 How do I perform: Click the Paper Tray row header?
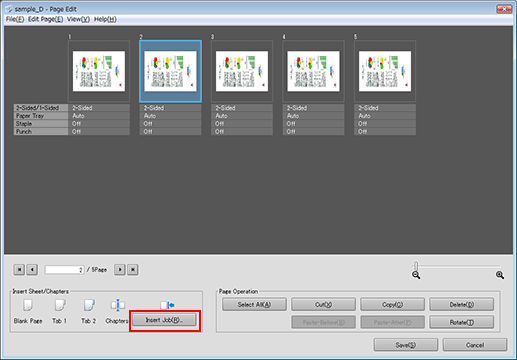(x=41, y=116)
